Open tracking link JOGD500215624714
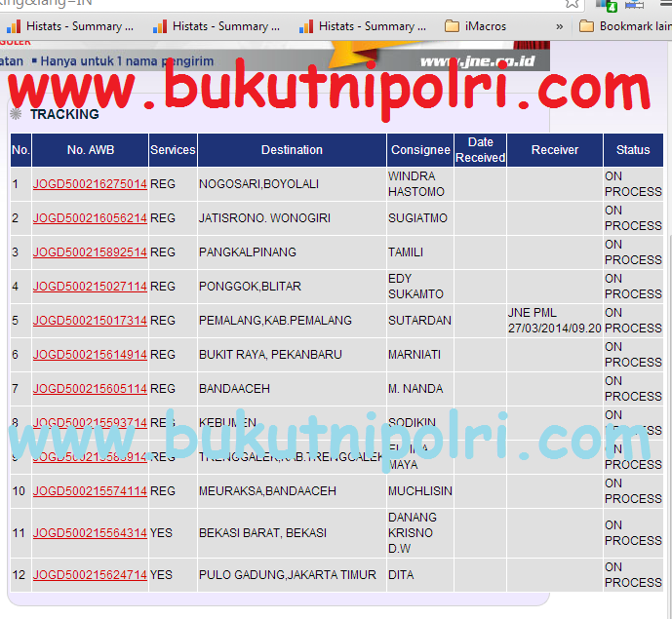 (90, 575)
